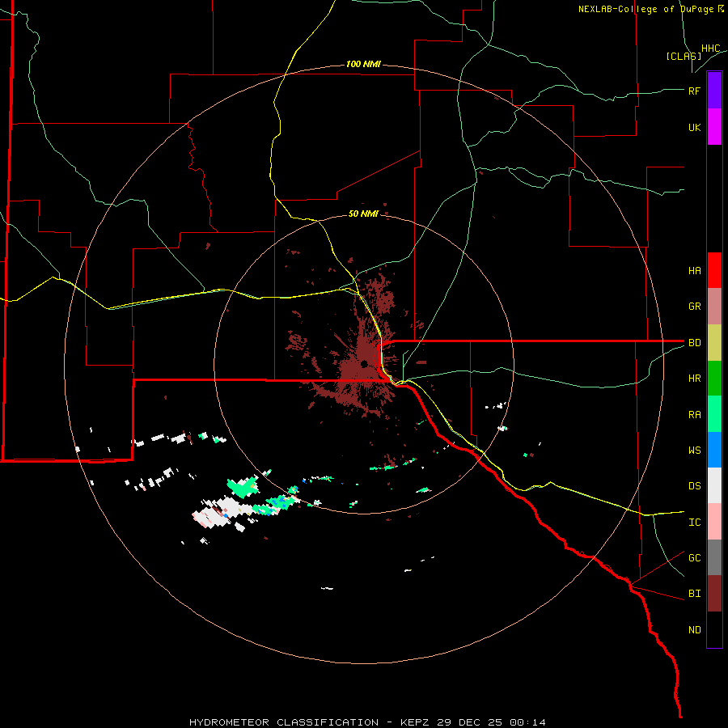The height and width of the screenshot is (728, 728).
Task: Click the RF legend label
Action: click(x=694, y=91)
